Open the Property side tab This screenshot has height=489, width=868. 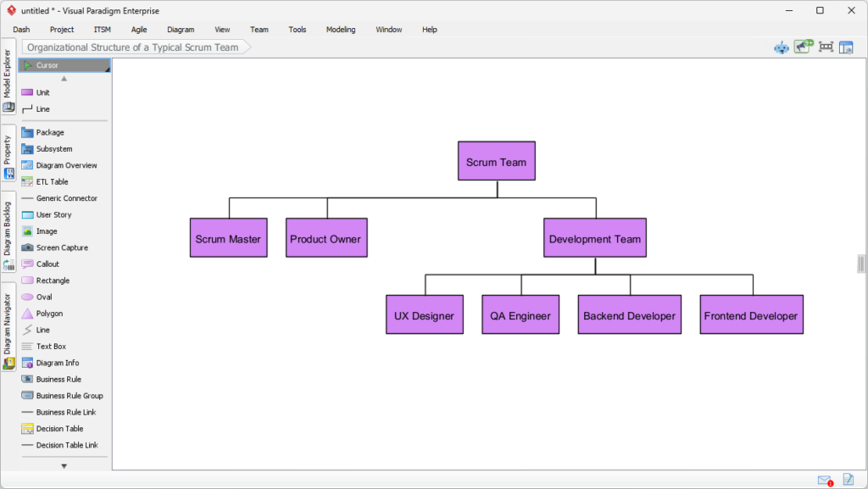pyautogui.click(x=8, y=153)
